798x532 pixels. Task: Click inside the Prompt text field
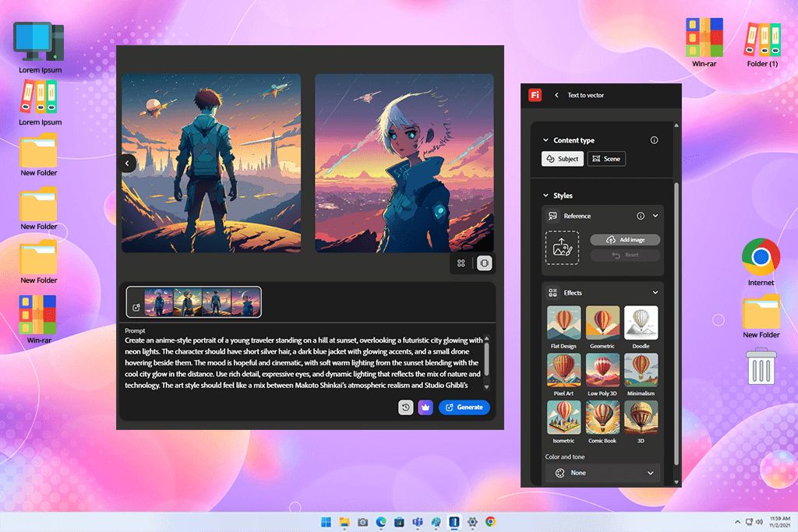[x=303, y=363]
